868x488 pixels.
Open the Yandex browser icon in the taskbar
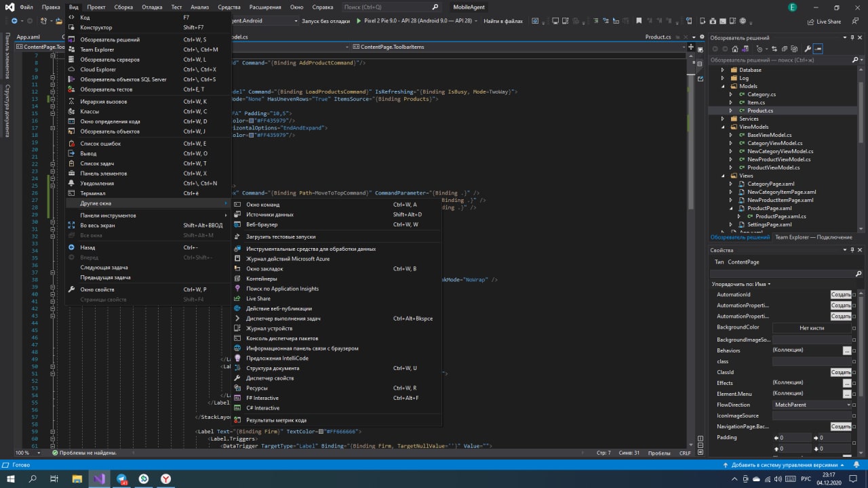tap(166, 479)
